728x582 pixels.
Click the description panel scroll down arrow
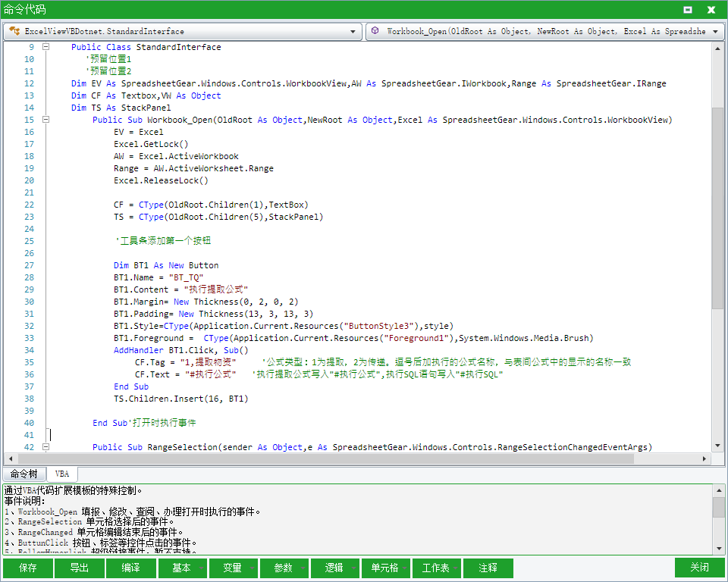click(x=719, y=549)
